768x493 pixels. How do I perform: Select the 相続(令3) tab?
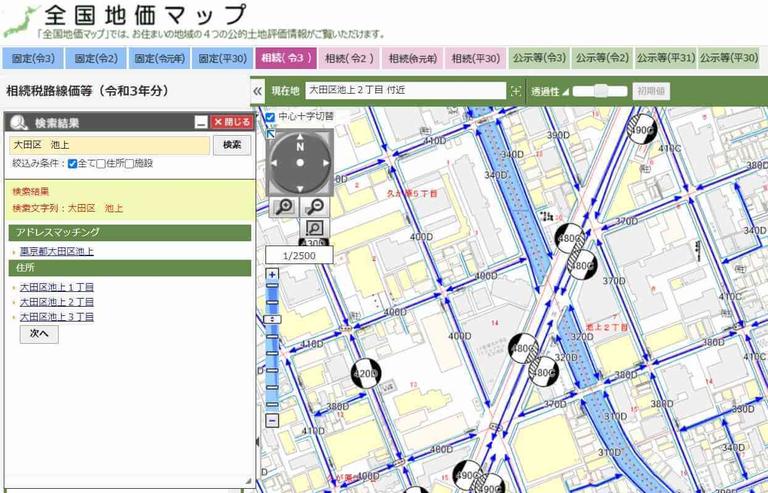[x=286, y=58]
